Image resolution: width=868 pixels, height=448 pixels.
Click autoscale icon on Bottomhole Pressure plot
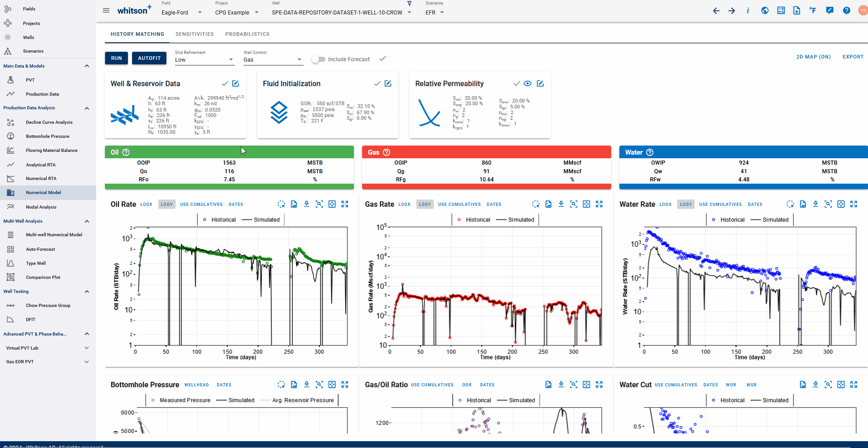[x=332, y=385]
